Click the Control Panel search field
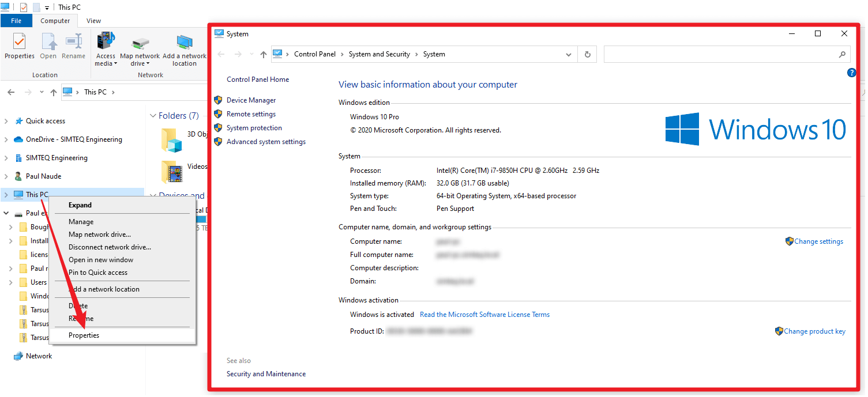868x397 pixels. click(x=721, y=54)
